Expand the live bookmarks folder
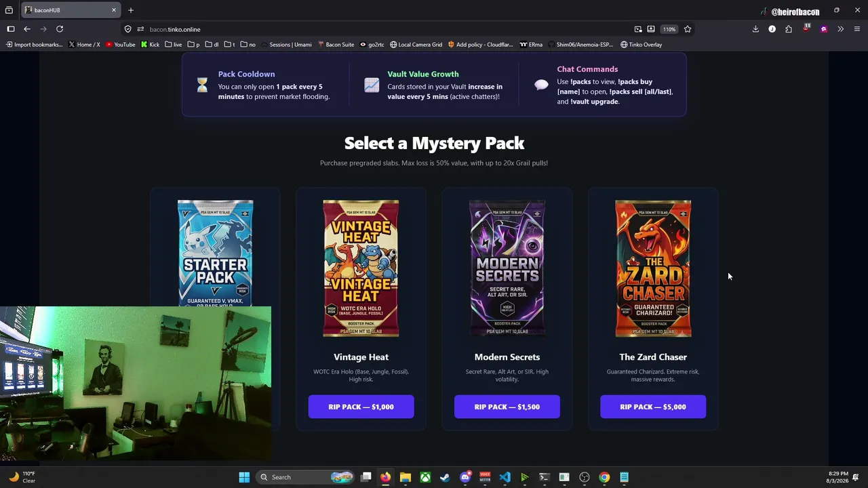The width and height of the screenshot is (868, 488). tap(173, 45)
